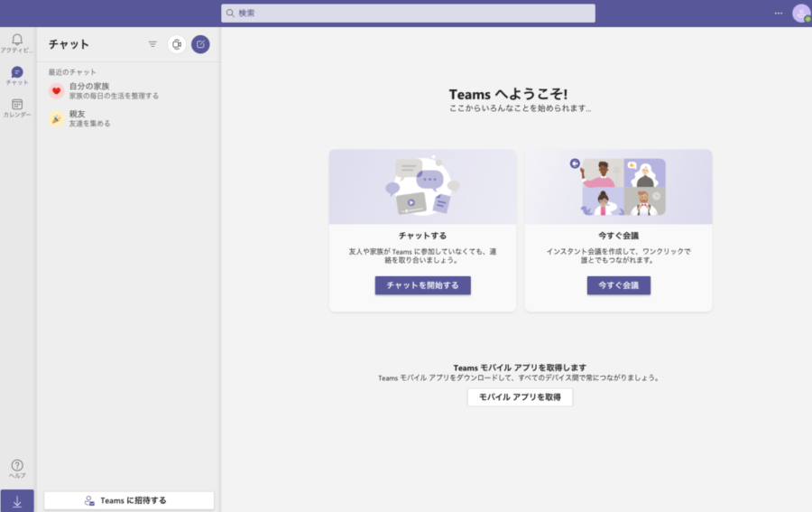
Task: Click the 友達を集める subtitle text
Action: (x=89, y=124)
